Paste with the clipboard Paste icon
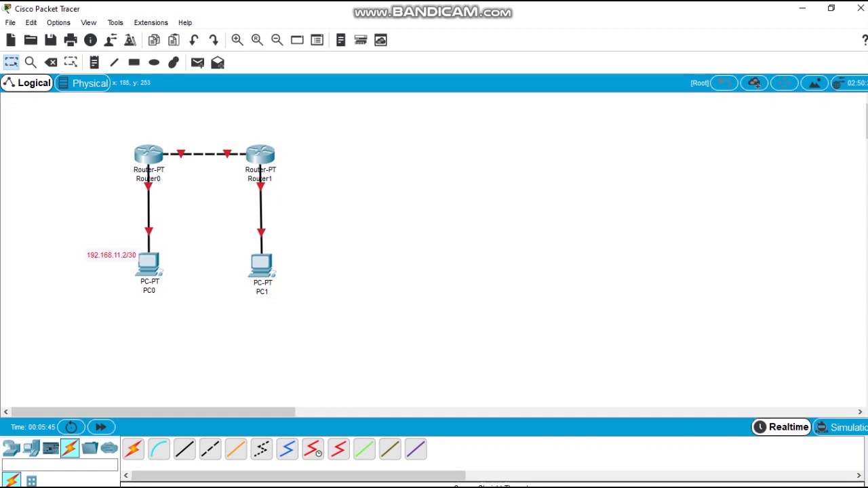Screen dimensions: 868x488 click(174, 41)
